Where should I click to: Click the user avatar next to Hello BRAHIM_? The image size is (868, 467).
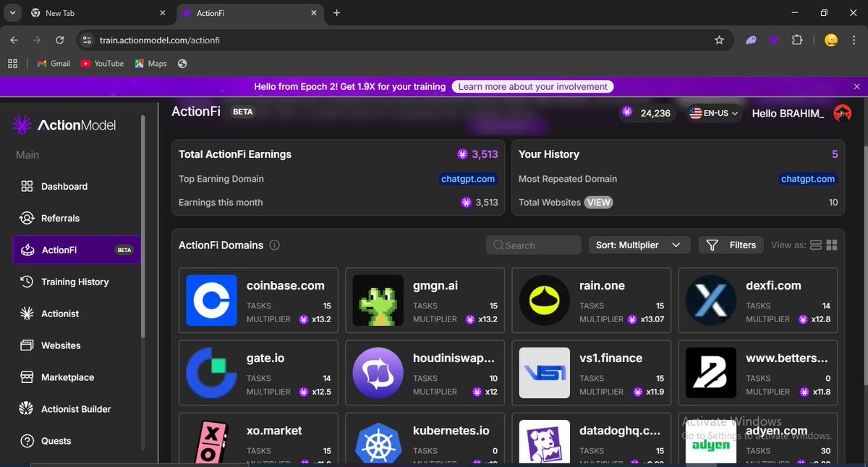pos(842,113)
